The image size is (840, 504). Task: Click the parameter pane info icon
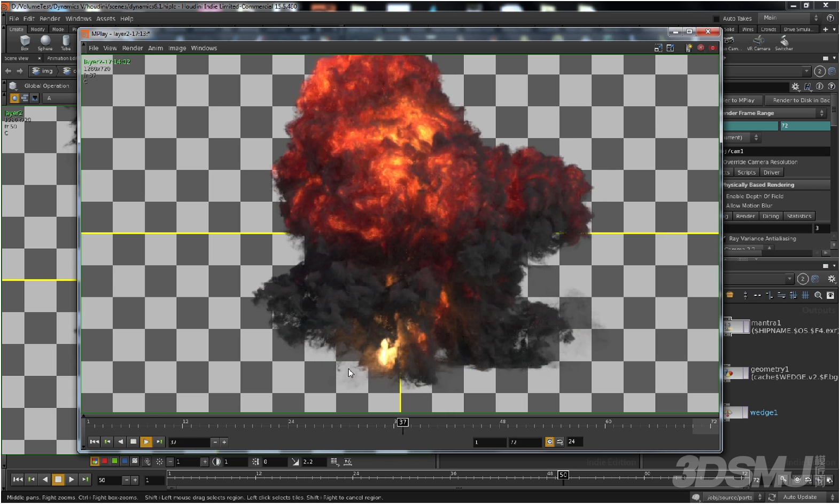tap(820, 86)
